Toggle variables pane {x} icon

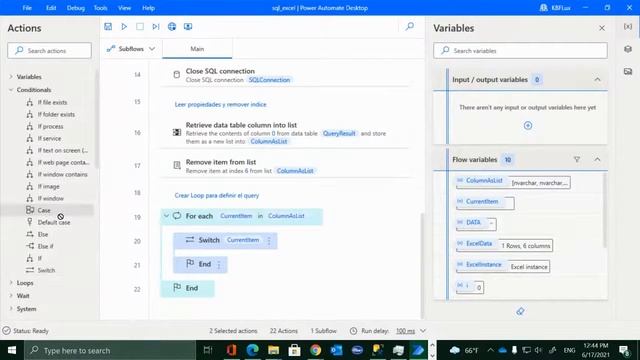(x=628, y=27)
